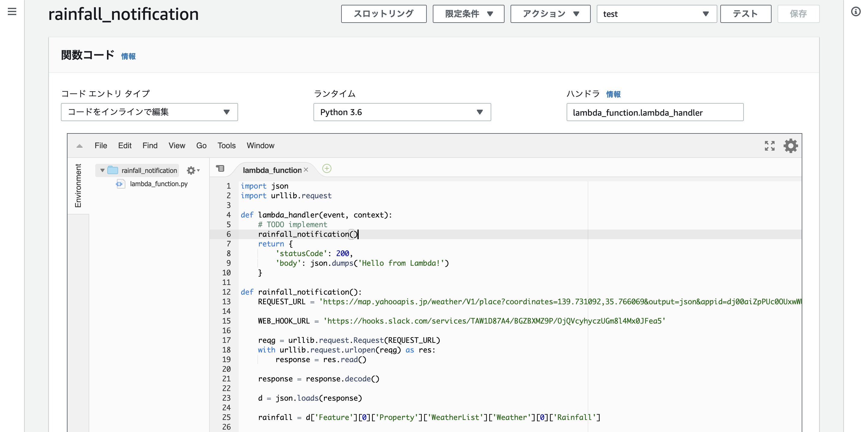Screen dimensions: 868x432
Task: Open the Go menu
Action: pyautogui.click(x=202, y=146)
